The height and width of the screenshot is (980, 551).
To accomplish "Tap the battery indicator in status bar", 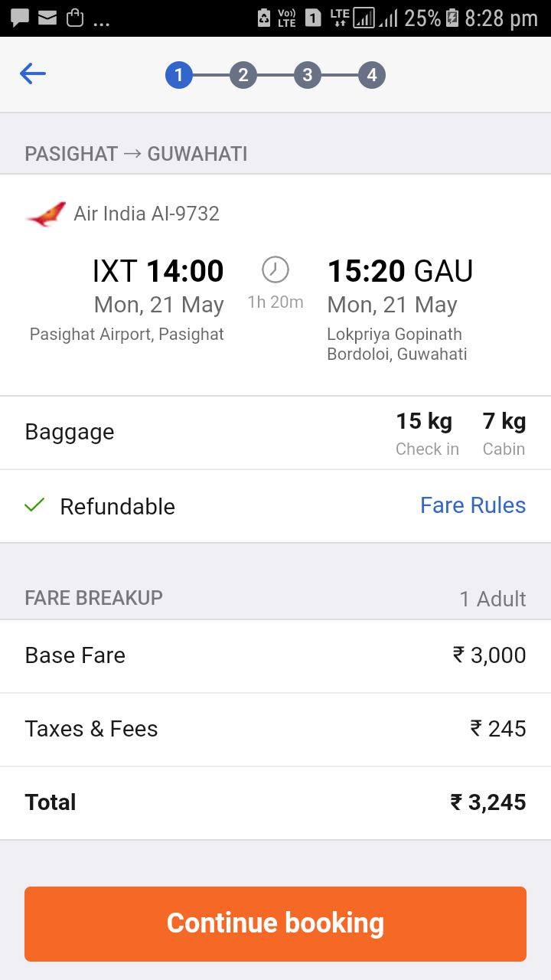I will [x=452, y=18].
